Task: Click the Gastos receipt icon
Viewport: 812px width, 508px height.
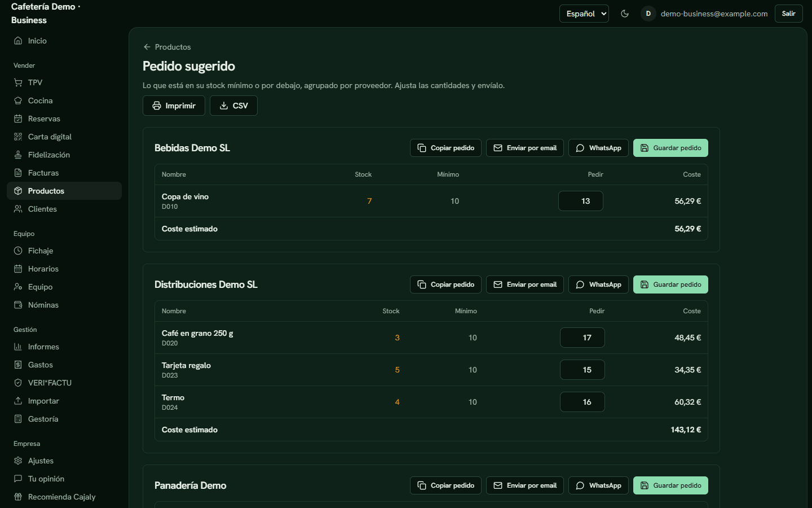Action: tap(18, 365)
